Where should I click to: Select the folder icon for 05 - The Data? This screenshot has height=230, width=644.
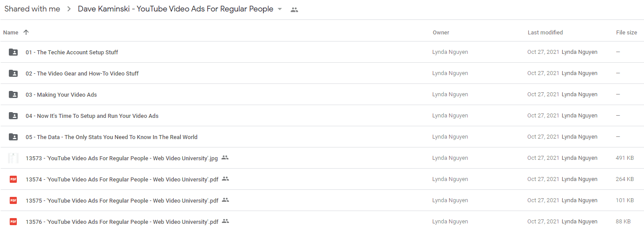[13, 137]
